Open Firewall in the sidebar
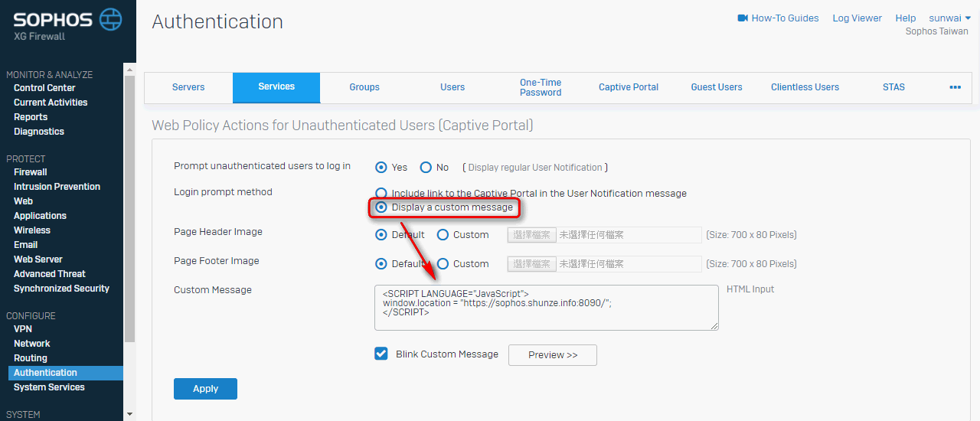This screenshot has width=980, height=421. point(31,172)
